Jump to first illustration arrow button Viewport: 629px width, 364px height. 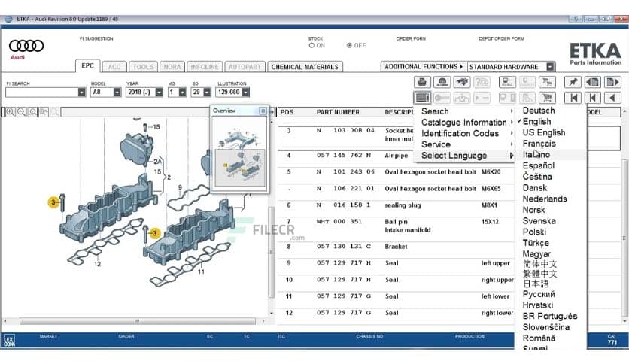[x=573, y=98]
